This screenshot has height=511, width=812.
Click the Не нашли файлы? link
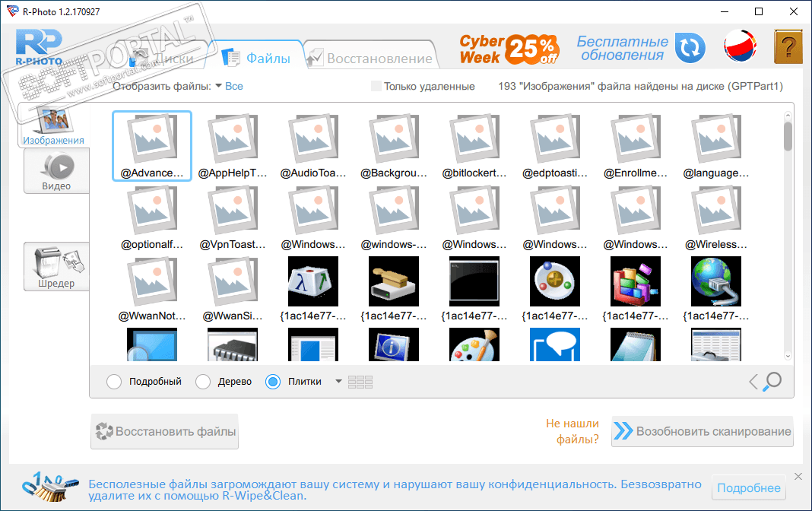click(573, 431)
